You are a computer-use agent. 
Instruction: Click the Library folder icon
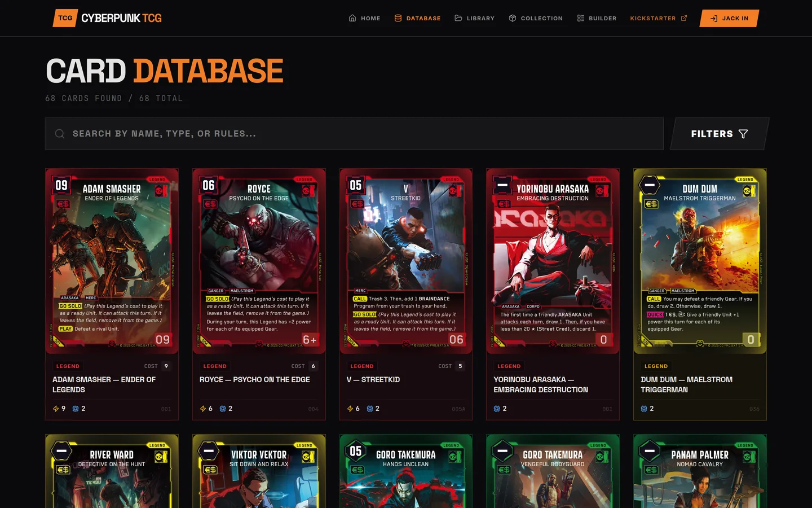pos(458,18)
